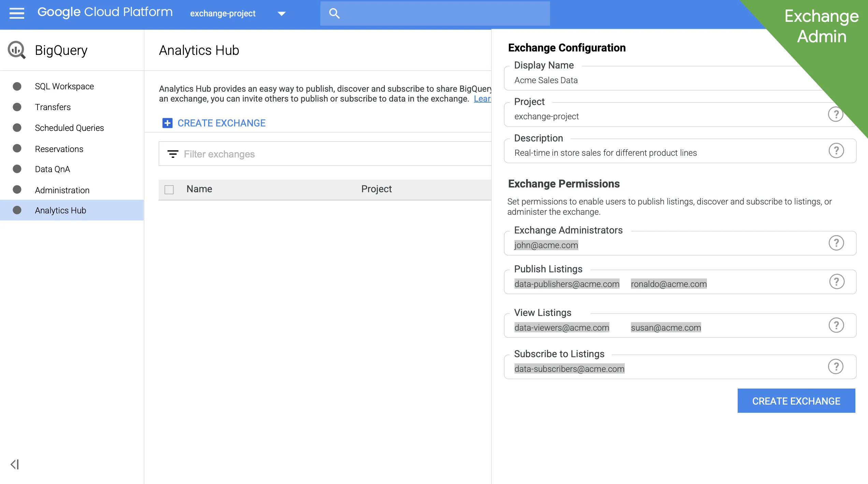Select the data-publishers@acme.com chip

pos(567,284)
